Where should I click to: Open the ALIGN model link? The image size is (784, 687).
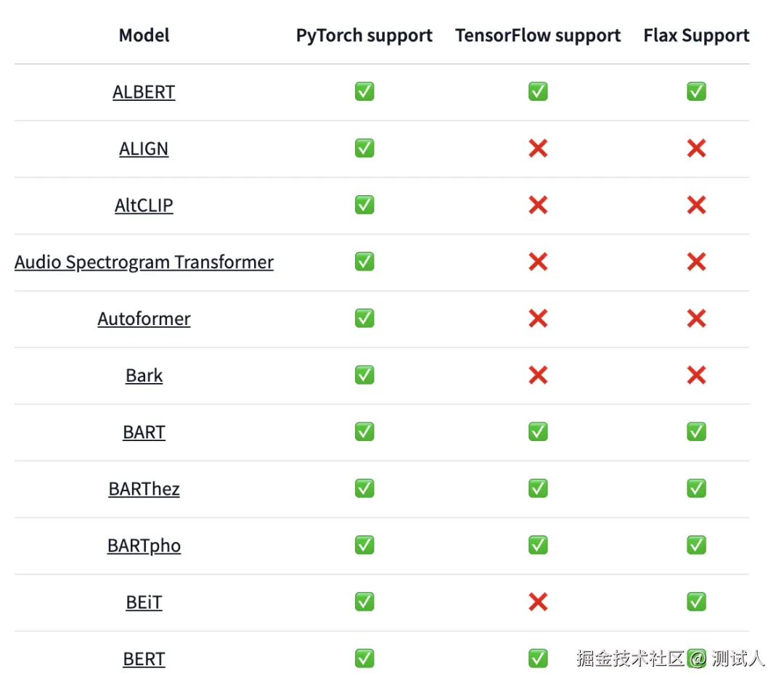(144, 149)
